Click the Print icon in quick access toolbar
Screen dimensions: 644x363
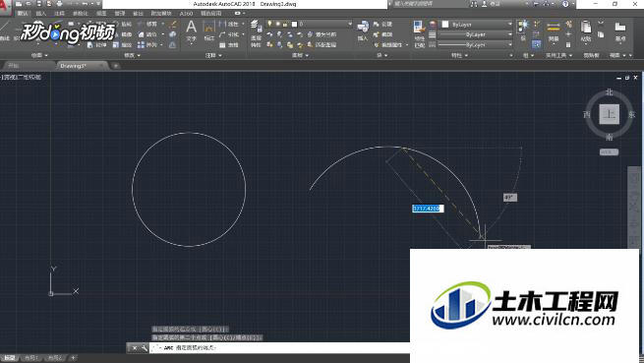click(x=59, y=4)
